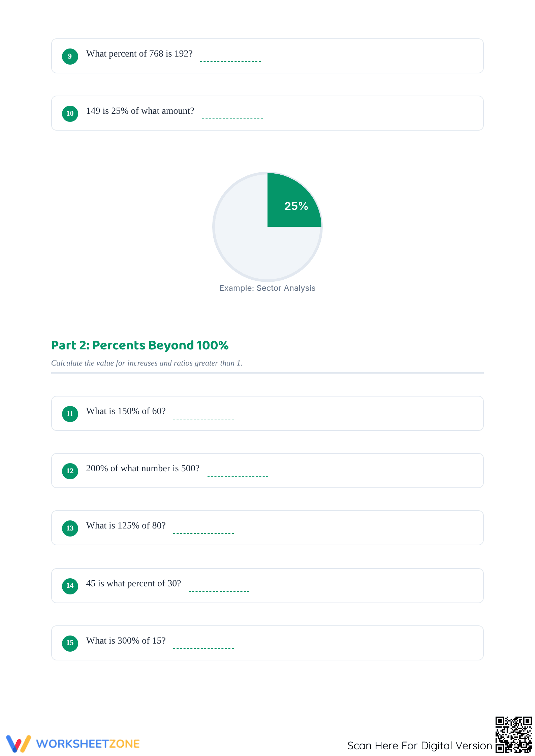Screen dimensions: 535x756
Task: Click the question 15 number badge
Action: (x=70, y=643)
